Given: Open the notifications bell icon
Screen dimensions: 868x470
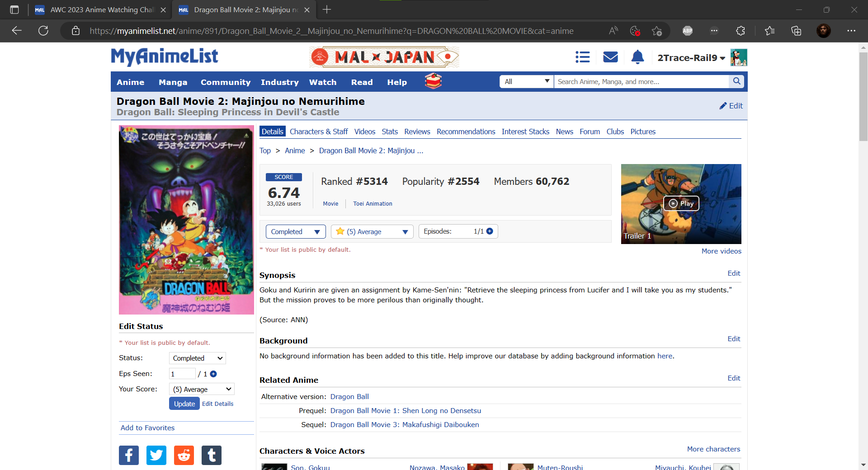Looking at the screenshot, I should pyautogui.click(x=637, y=57).
